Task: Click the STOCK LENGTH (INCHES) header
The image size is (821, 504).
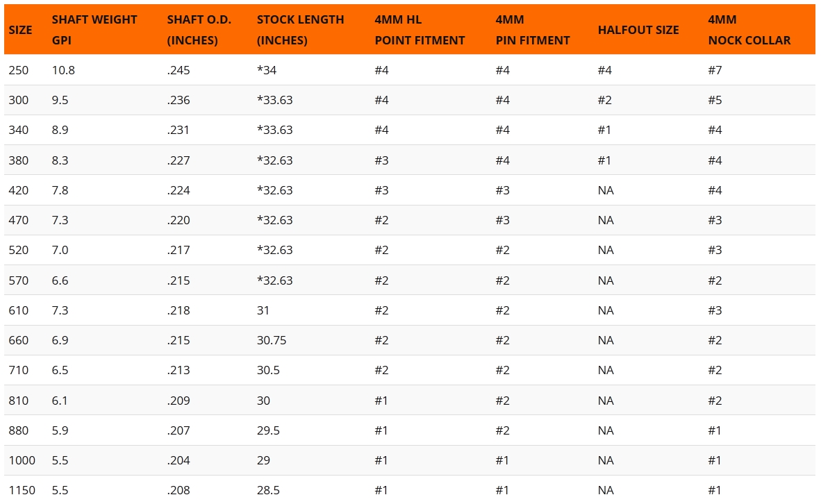Action: [x=300, y=30]
